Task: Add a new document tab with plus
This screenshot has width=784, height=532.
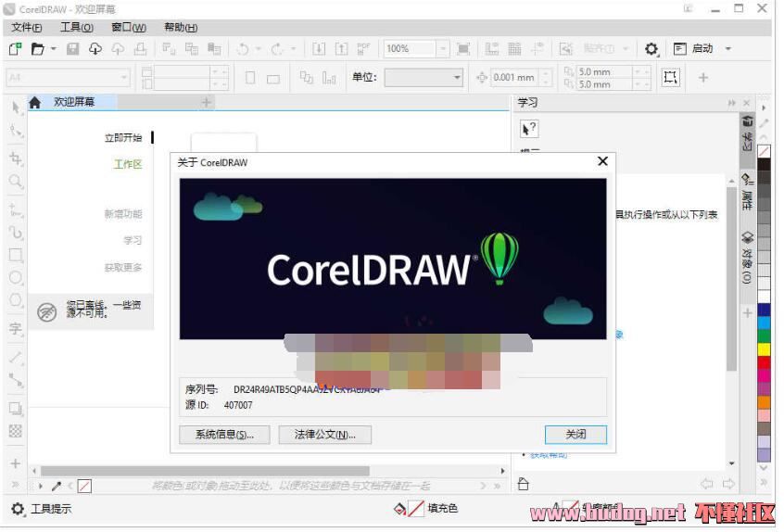Action: coord(206,102)
